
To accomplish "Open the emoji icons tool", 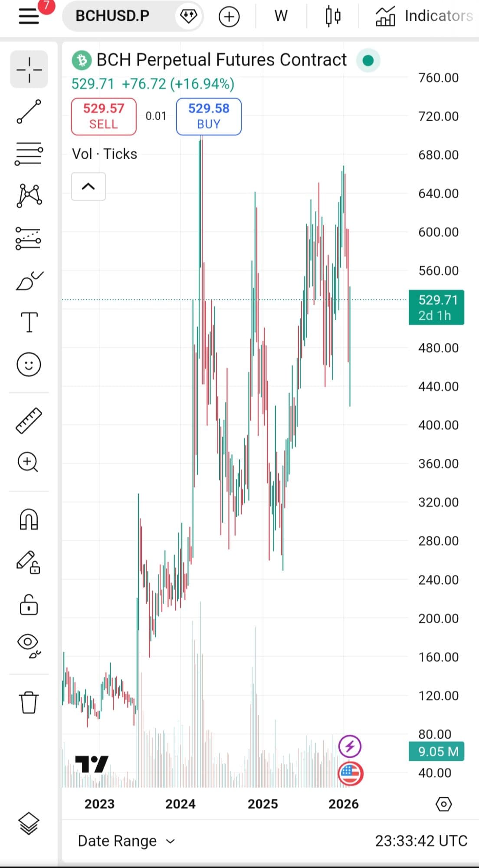I will (29, 364).
